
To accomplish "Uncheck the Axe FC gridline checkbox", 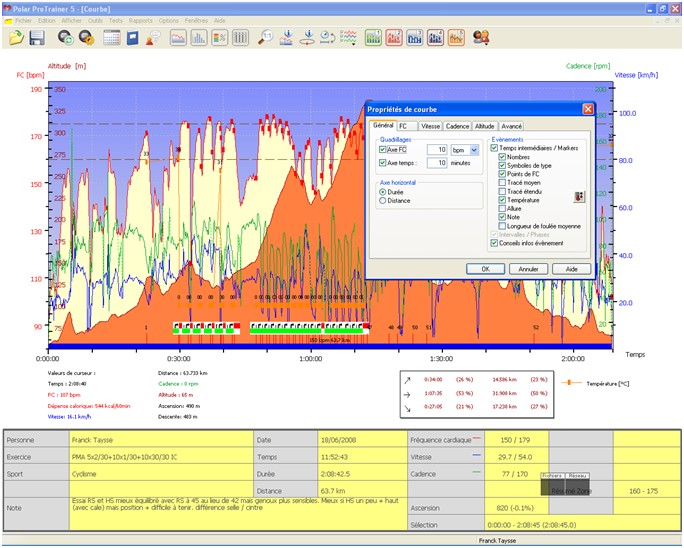I will click(x=382, y=149).
